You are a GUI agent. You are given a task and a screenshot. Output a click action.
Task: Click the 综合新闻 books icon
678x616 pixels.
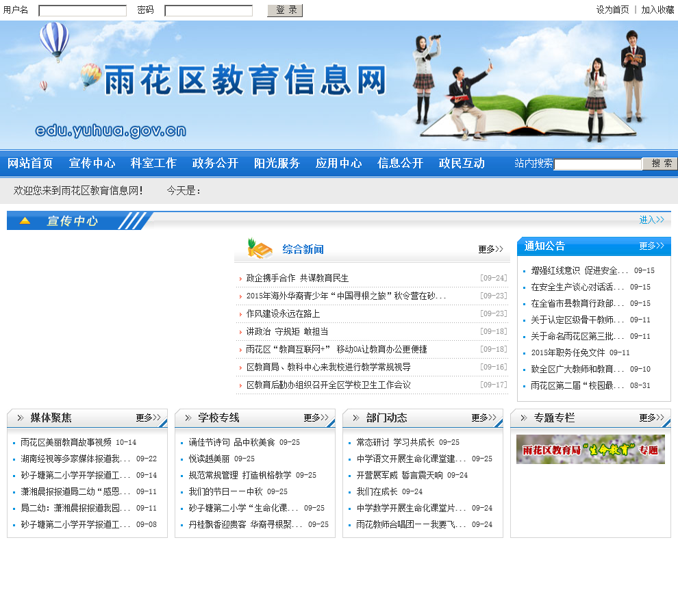point(259,248)
